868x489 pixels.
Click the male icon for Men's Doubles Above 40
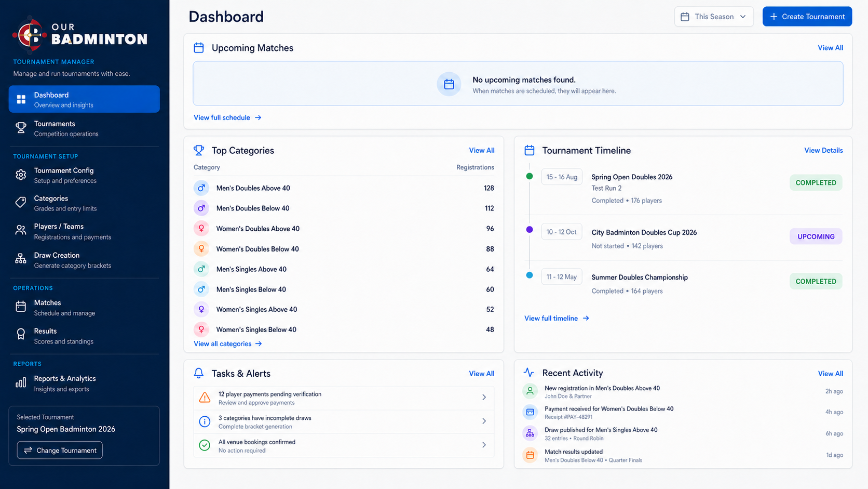click(201, 188)
